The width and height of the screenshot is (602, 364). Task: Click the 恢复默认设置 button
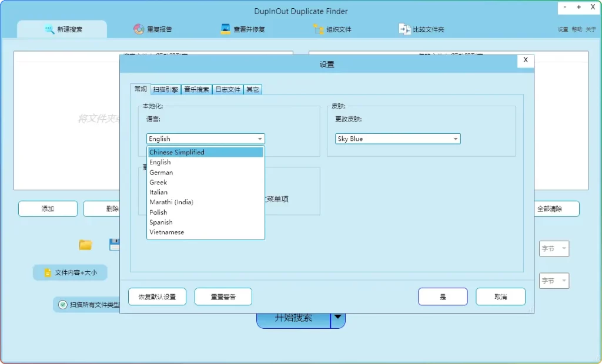157,297
